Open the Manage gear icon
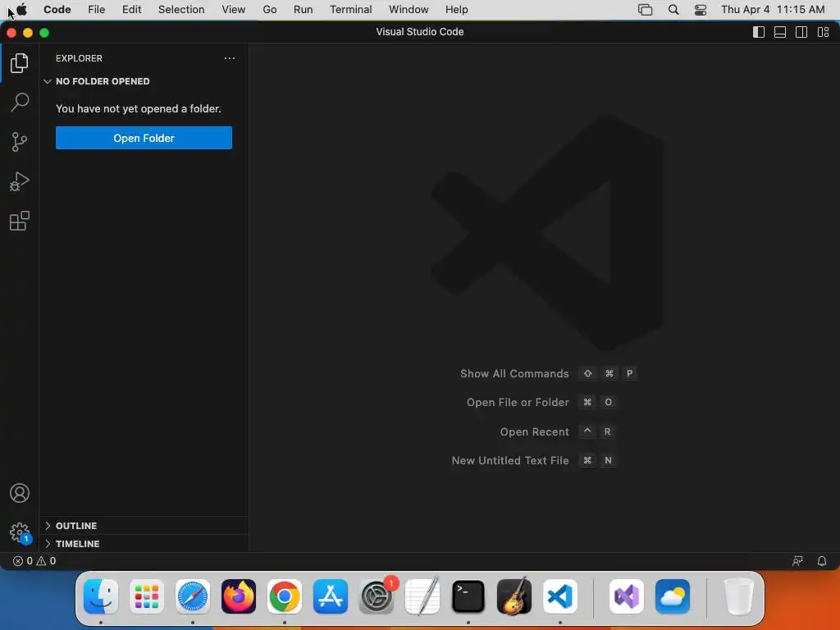840x630 pixels. pyautogui.click(x=20, y=532)
